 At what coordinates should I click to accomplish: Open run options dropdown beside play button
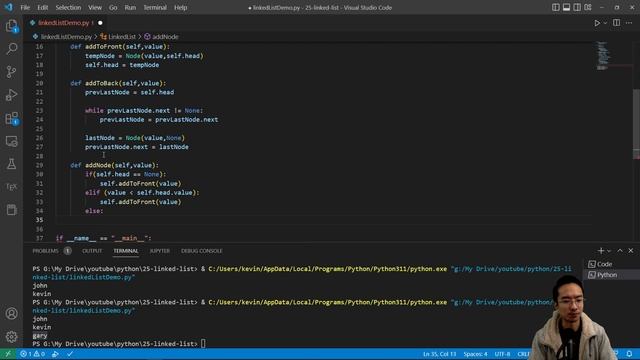(605, 23)
